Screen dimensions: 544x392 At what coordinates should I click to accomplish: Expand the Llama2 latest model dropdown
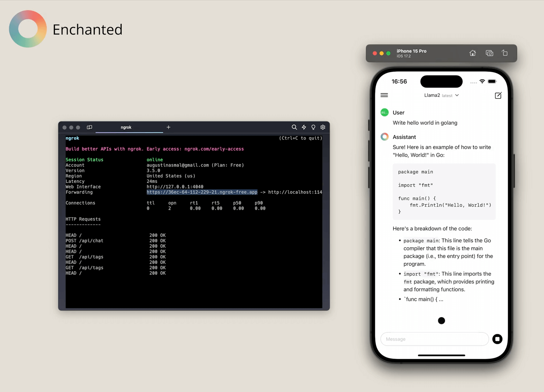(441, 95)
